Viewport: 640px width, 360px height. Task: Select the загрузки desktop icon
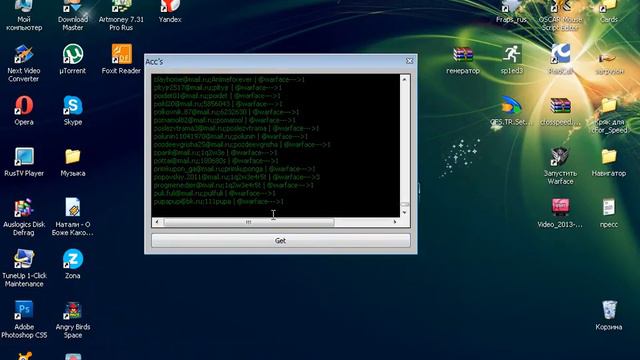[609, 62]
